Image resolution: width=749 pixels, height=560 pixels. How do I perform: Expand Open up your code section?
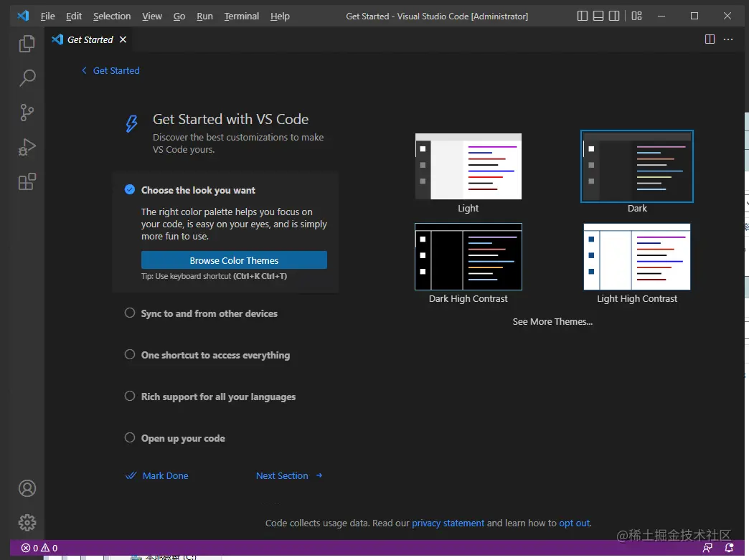[x=183, y=438]
